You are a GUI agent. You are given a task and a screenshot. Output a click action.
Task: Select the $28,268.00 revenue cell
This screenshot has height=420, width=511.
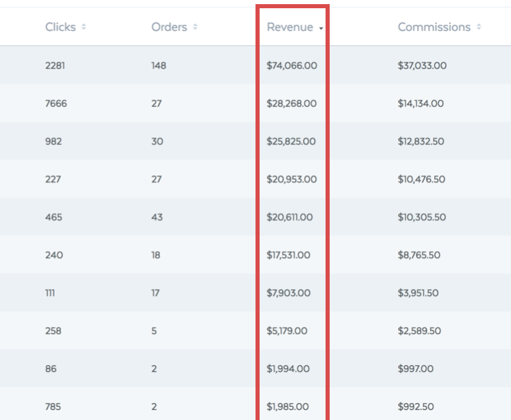click(x=291, y=104)
